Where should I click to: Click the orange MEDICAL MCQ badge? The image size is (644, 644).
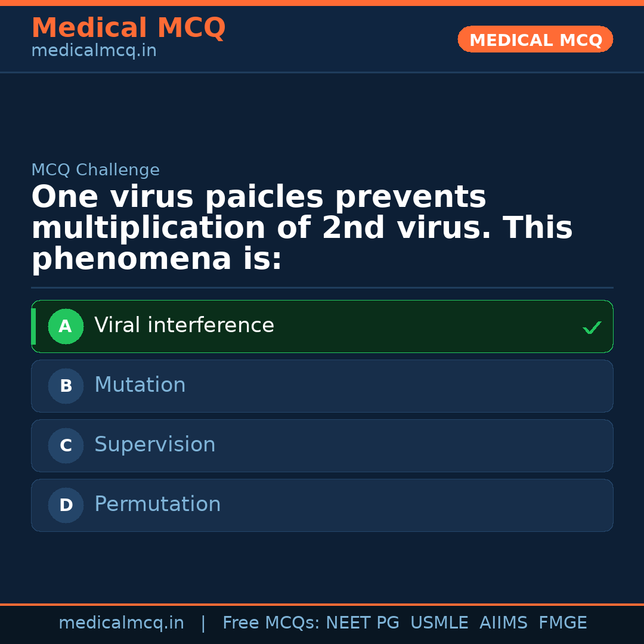point(535,40)
